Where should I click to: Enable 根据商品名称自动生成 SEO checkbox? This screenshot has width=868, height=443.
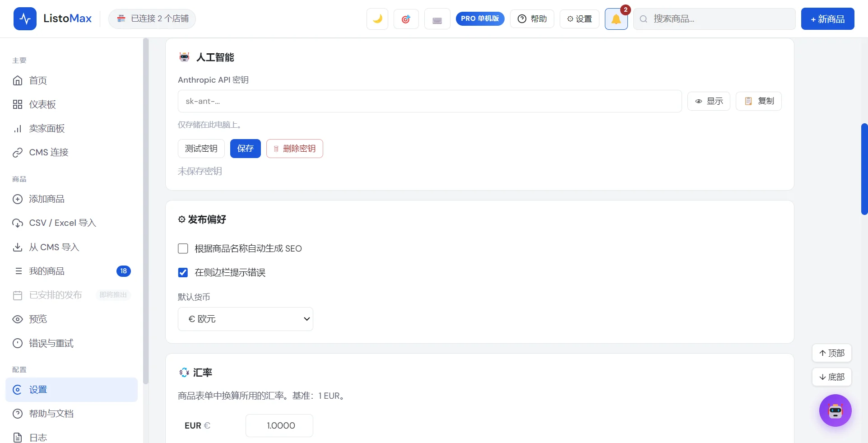click(x=183, y=248)
